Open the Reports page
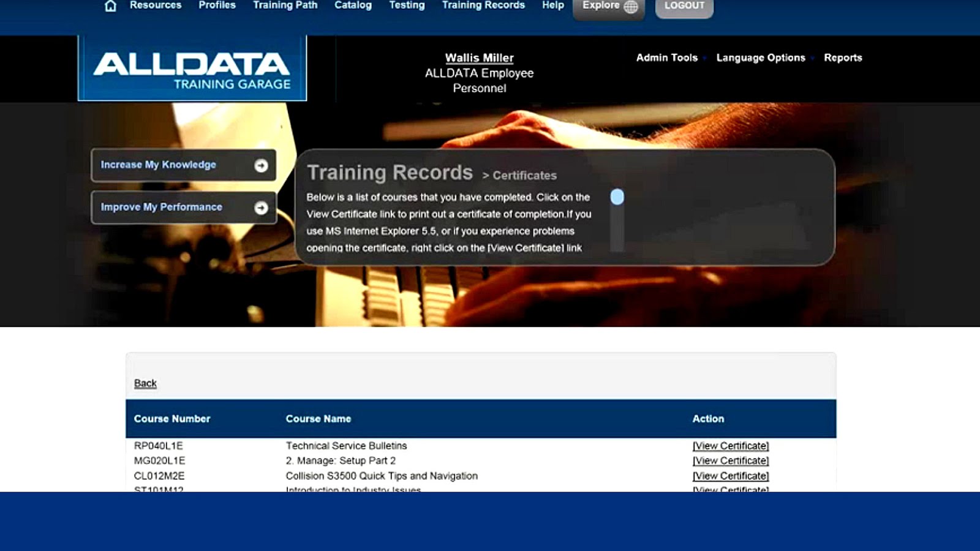 (843, 58)
